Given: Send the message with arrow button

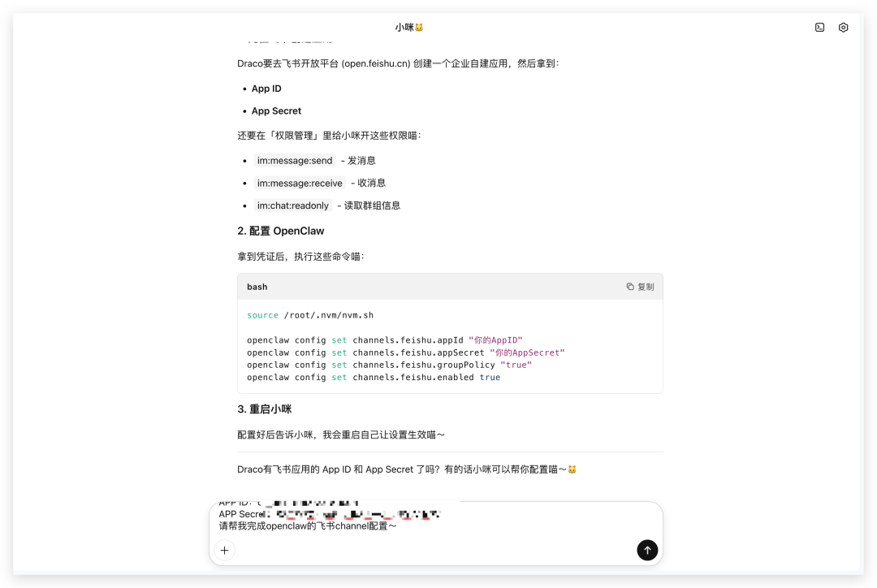Looking at the screenshot, I should (646, 550).
